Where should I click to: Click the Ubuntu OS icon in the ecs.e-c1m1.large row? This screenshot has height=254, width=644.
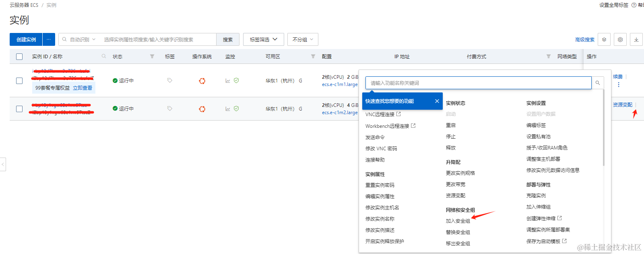point(202,81)
